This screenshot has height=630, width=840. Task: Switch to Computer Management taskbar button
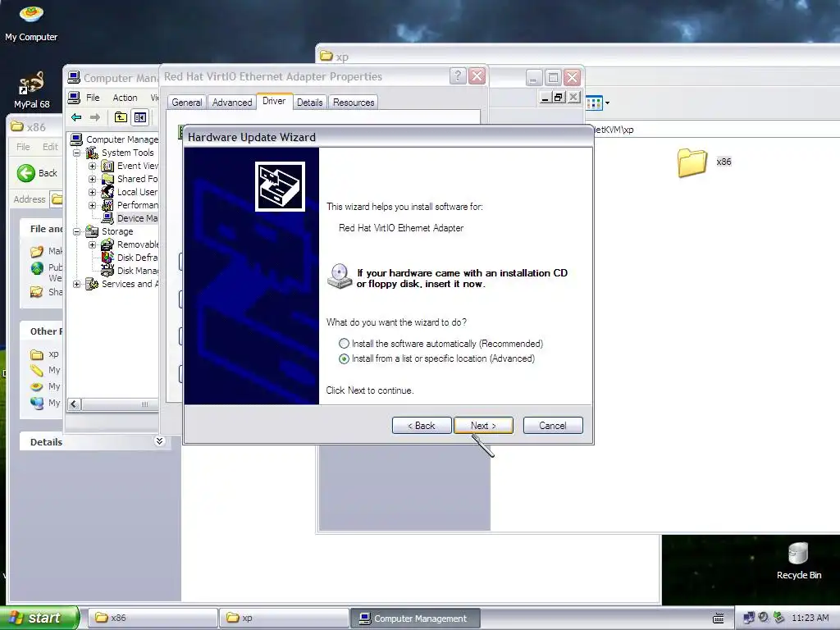pos(415,618)
